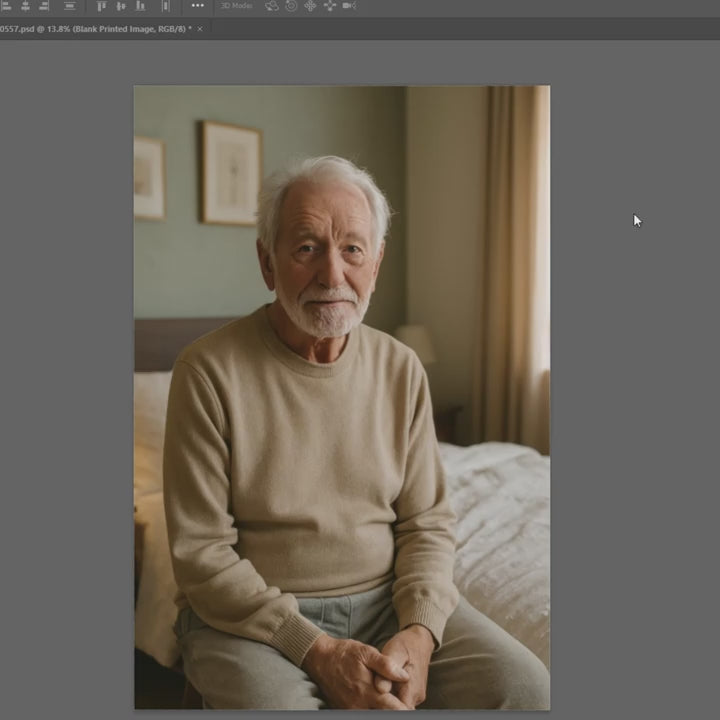Click Align right edges icon
The height and width of the screenshot is (720, 720).
pos(44,6)
